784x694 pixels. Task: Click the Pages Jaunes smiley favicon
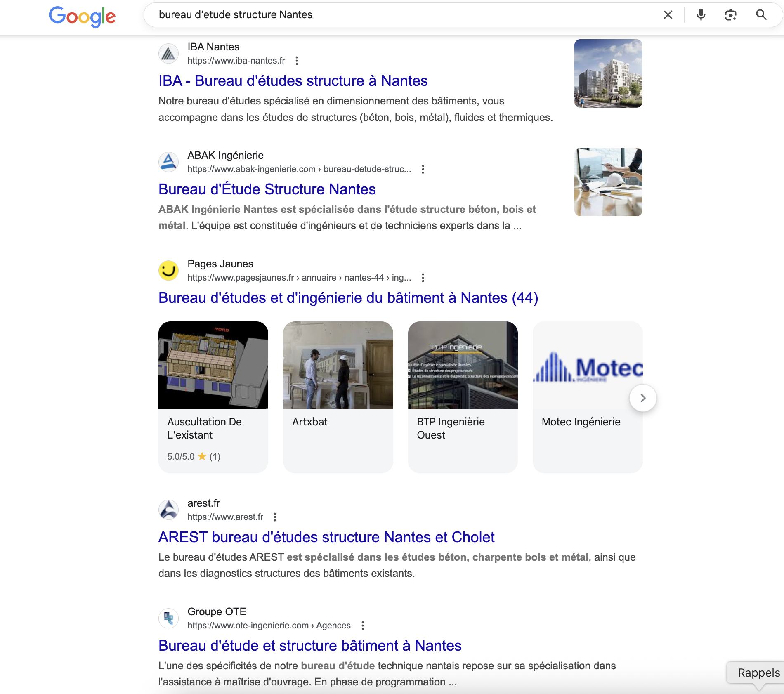pos(168,271)
